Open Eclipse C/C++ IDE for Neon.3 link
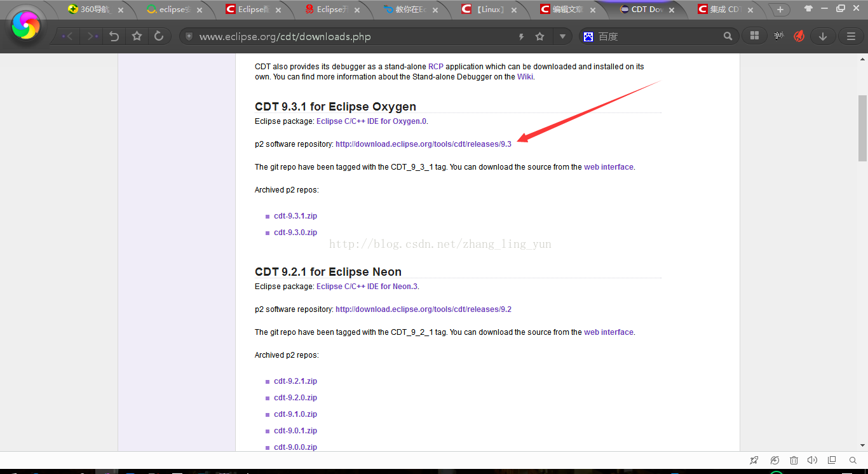Screen dimensions: 868x474 tap(367, 287)
